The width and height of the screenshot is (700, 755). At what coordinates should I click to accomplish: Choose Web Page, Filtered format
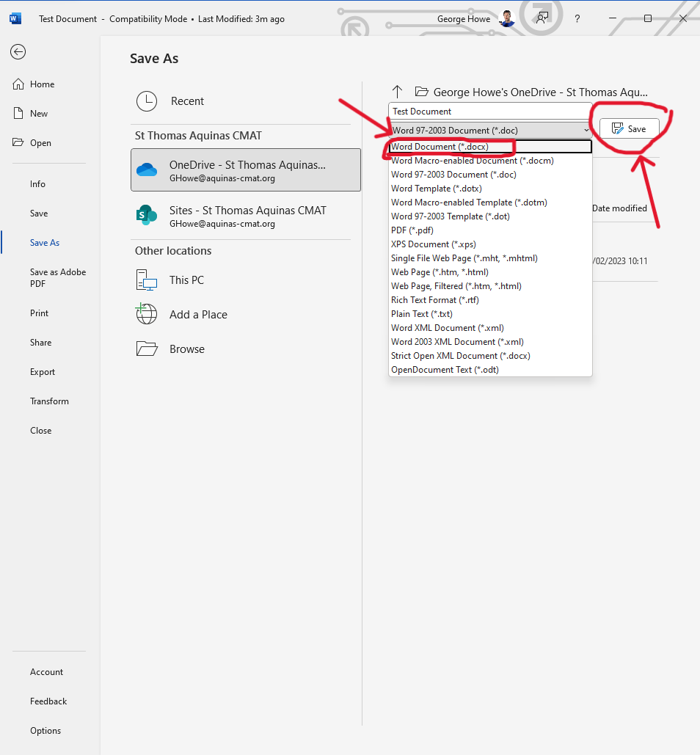(x=490, y=286)
